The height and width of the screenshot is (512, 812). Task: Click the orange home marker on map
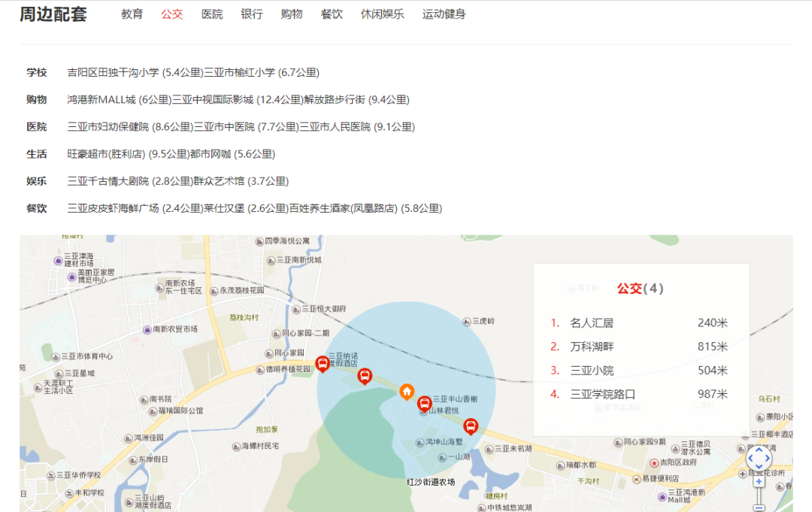tap(407, 392)
